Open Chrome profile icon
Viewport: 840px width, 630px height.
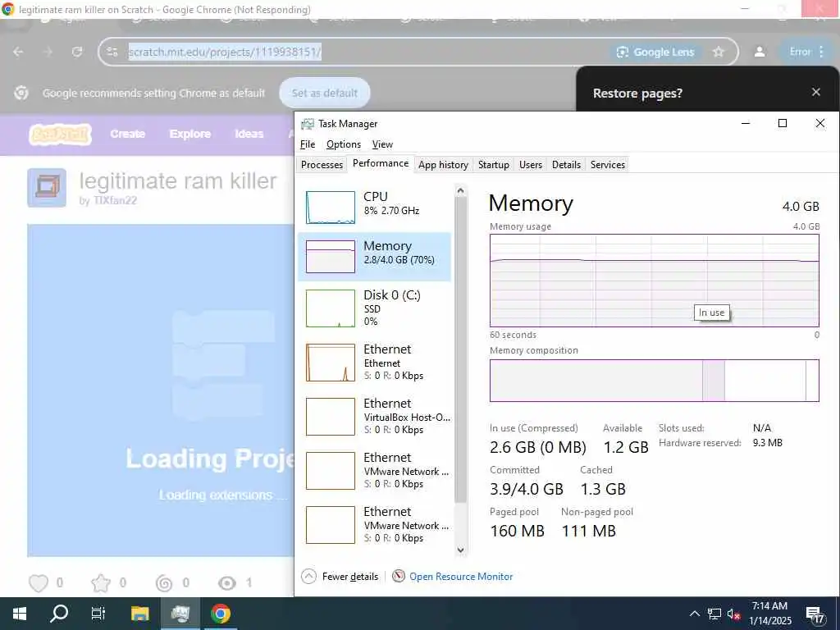point(760,52)
